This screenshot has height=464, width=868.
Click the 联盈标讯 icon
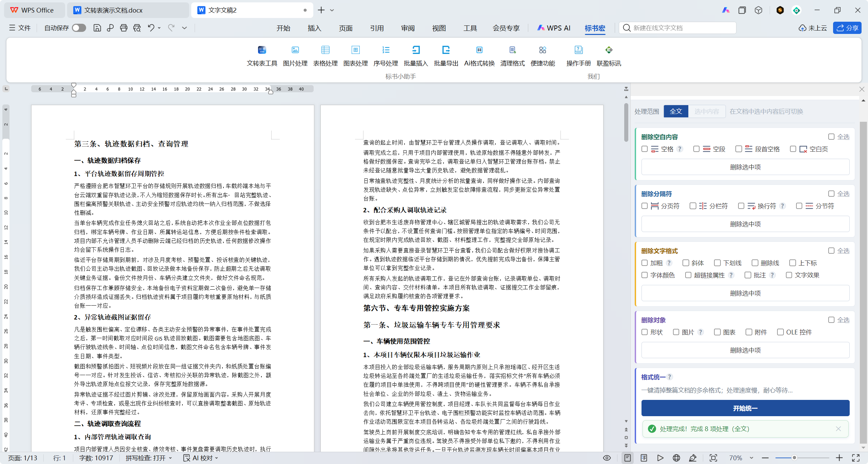[x=609, y=50]
